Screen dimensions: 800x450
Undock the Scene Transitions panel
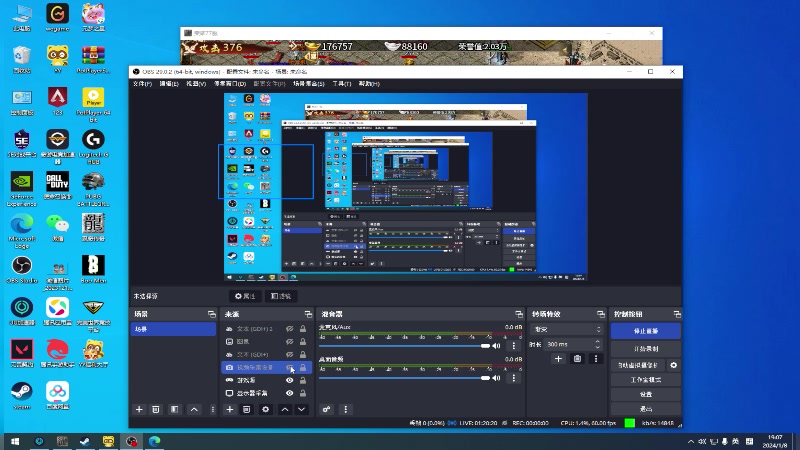point(601,314)
